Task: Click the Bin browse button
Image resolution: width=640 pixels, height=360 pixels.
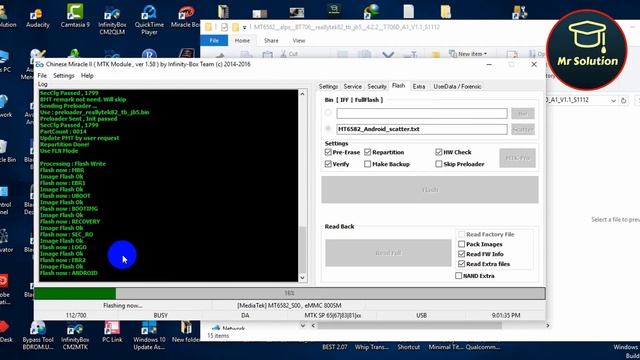Action: (x=523, y=113)
